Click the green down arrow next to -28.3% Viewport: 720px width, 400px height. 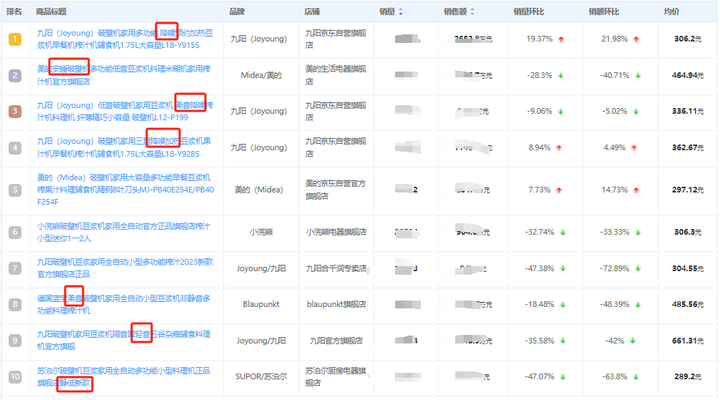click(x=561, y=75)
